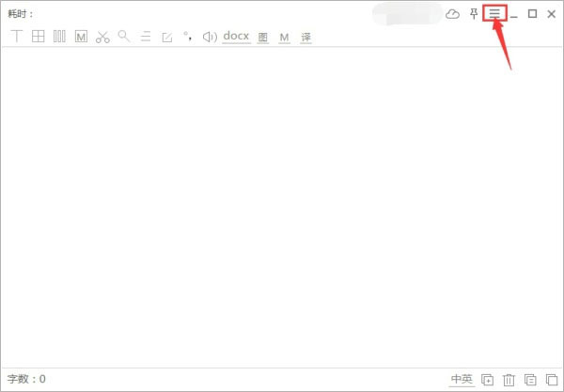This screenshot has width=564, height=392.
Task: Export result as docx
Action: 236,36
